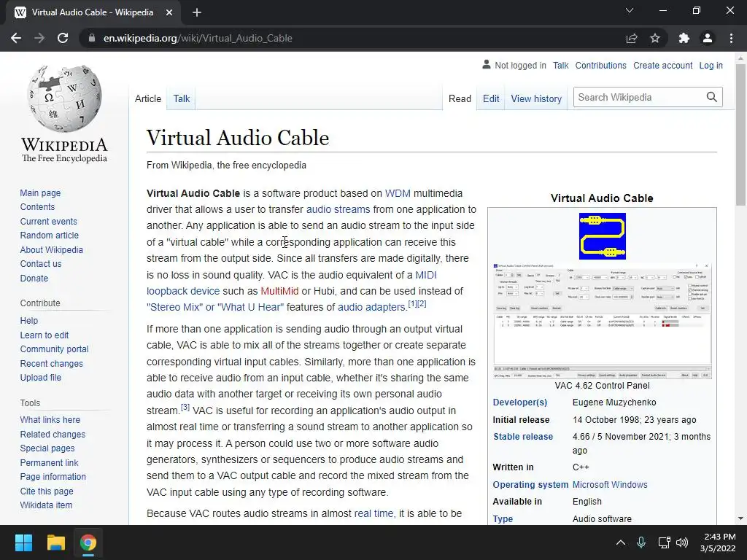
Task: Open the Wikidata item link
Action: click(x=46, y=505)
